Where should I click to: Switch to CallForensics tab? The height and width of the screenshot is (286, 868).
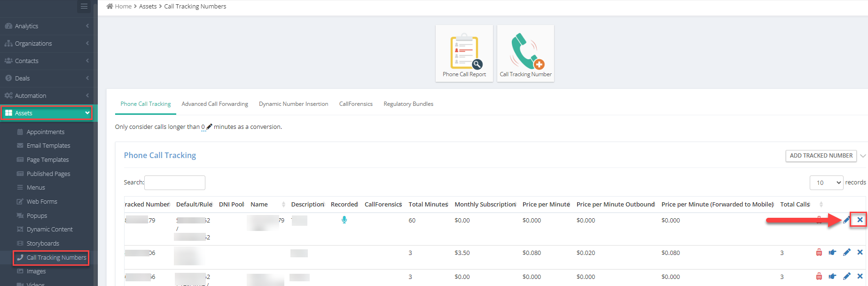tap(356, 104)
